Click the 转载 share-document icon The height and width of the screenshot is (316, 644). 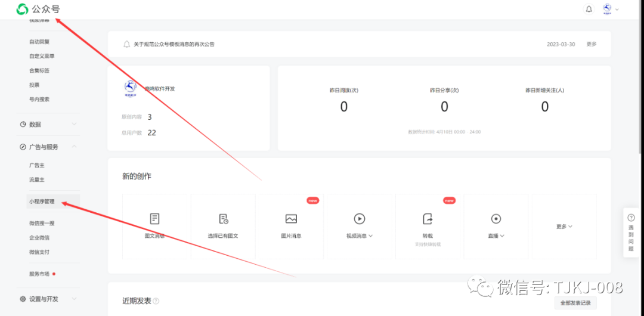point(428,219)
